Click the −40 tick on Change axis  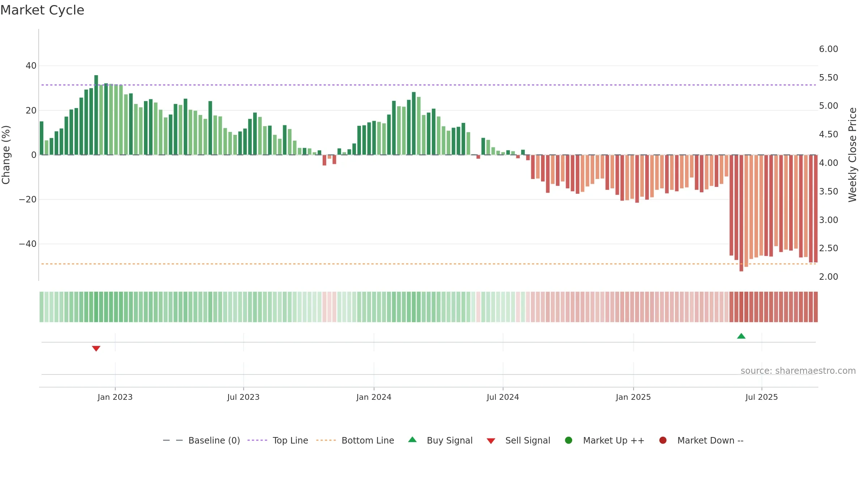click(28, 244)
